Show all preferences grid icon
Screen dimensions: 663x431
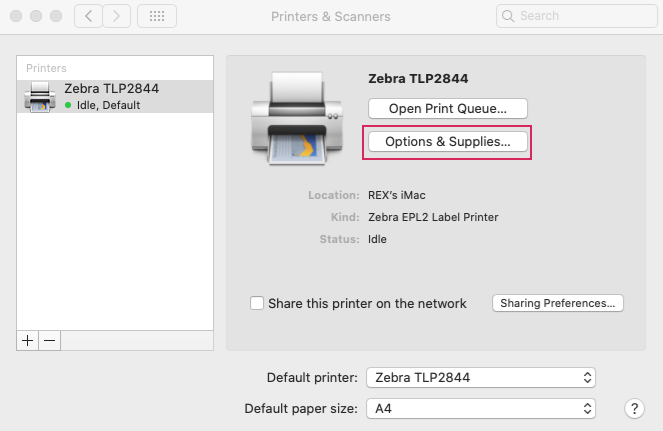pos(157,16)
